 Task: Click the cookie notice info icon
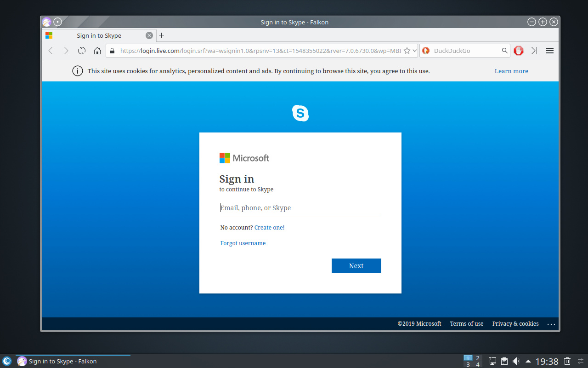point(78,71)
